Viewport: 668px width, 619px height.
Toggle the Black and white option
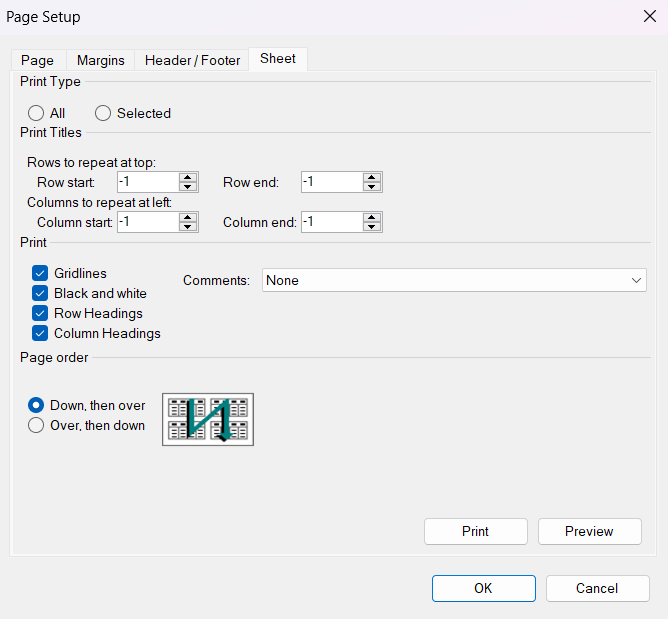(x=40, y=293)
